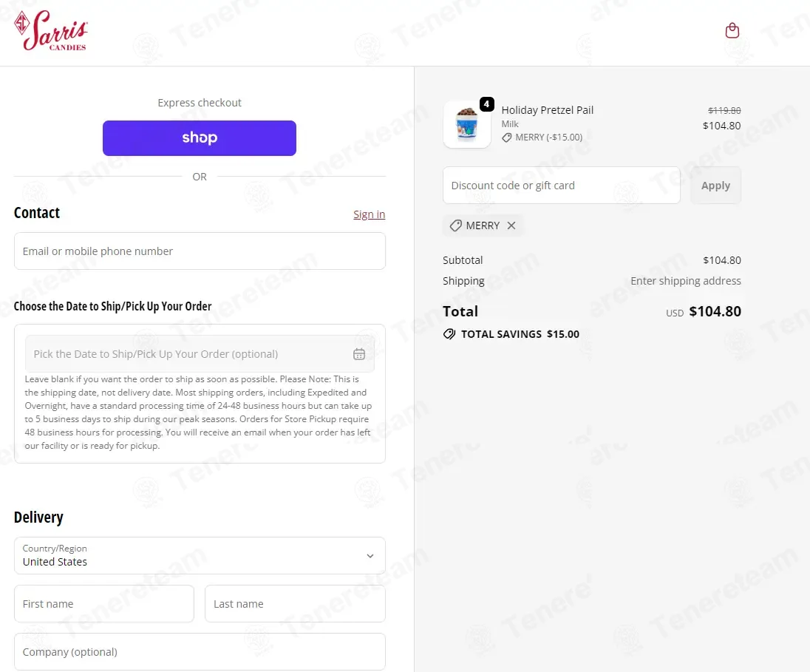Viewport: 810px width, 672px height.
Task: Click the tag icon beside MERRY (-$15.00)
Action: [507, 138]
